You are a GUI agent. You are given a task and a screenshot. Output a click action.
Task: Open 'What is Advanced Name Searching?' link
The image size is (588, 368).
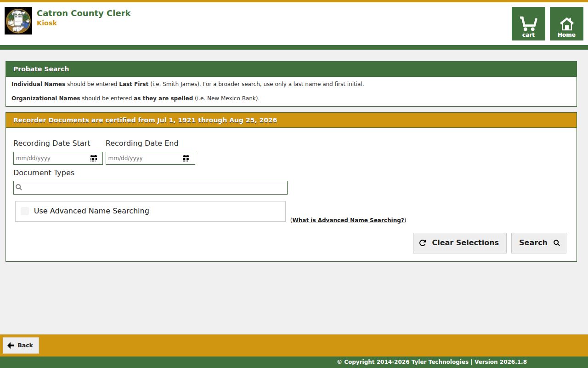pyautogui.click(x=348, y=220)
